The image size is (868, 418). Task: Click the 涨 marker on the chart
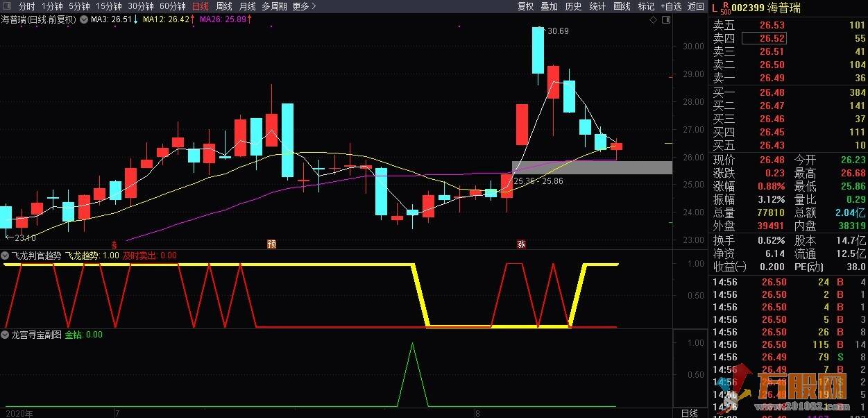[521, 244]
